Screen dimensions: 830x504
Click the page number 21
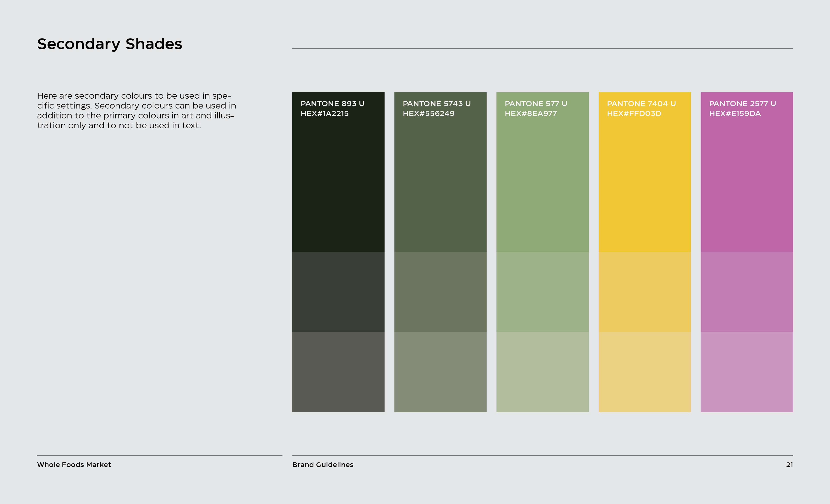[x=789, y=465]
